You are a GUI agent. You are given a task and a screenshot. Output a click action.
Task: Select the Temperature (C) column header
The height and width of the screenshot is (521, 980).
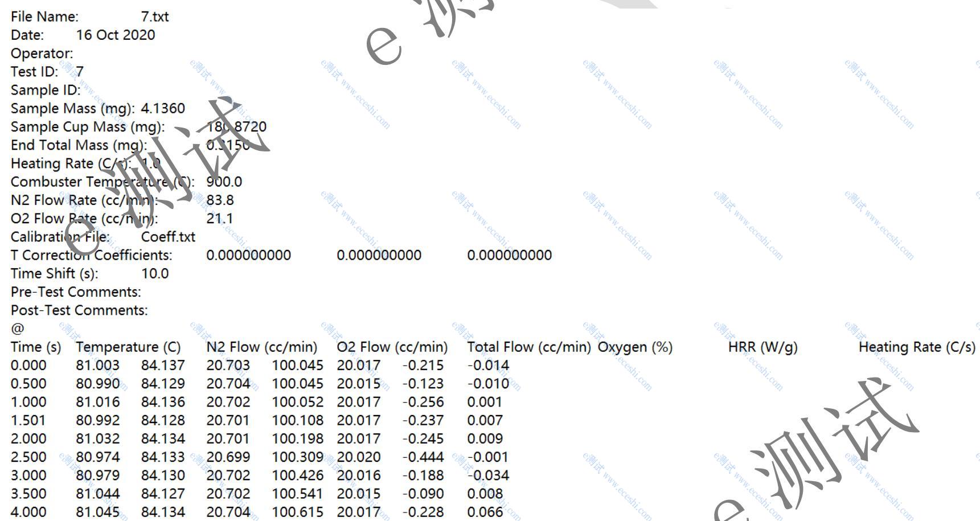(128, 347)
